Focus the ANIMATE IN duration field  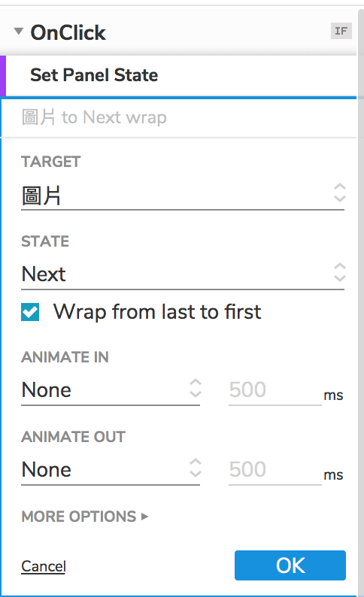275,391
